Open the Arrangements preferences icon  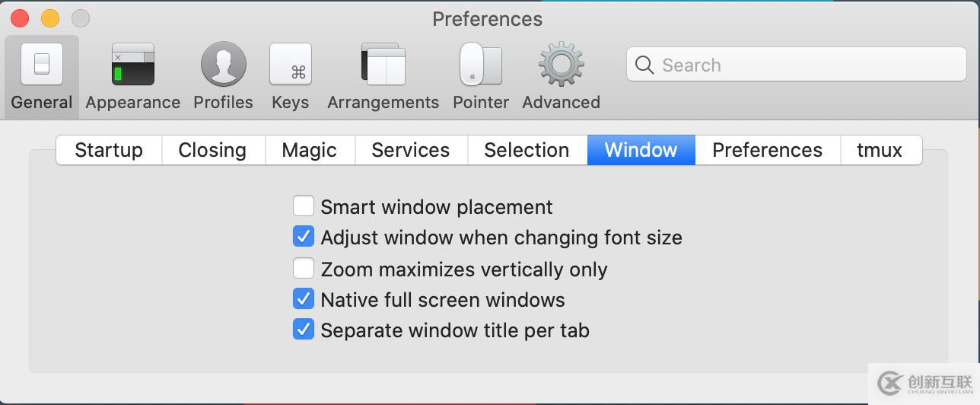pos(383,64)
